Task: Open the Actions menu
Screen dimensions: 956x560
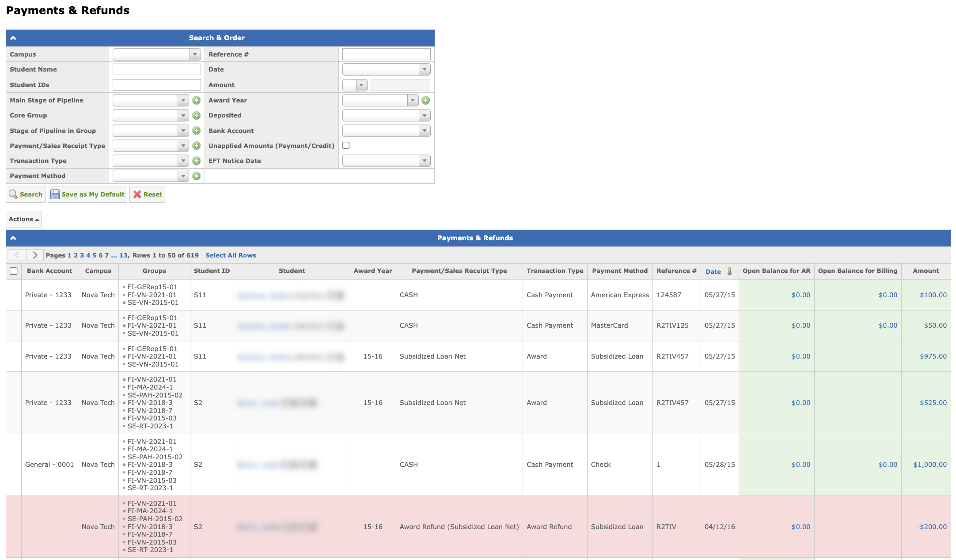Action: [x=24, y=219]
